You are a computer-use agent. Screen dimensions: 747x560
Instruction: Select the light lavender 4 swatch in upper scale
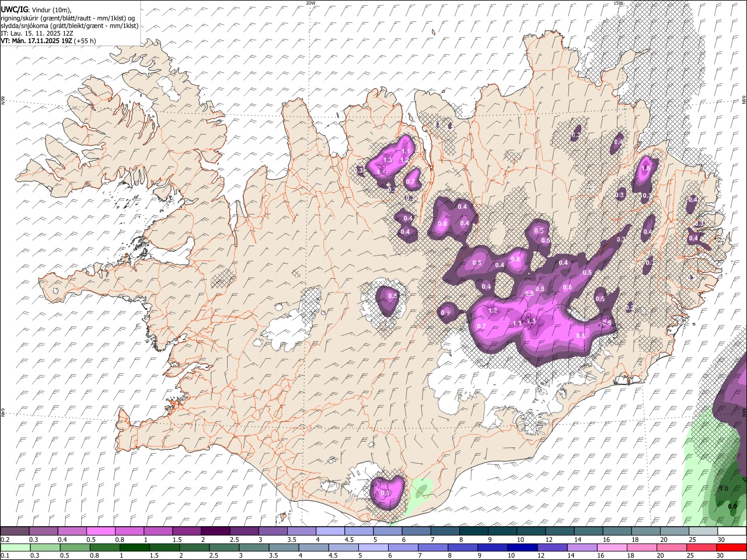point(330,531)
